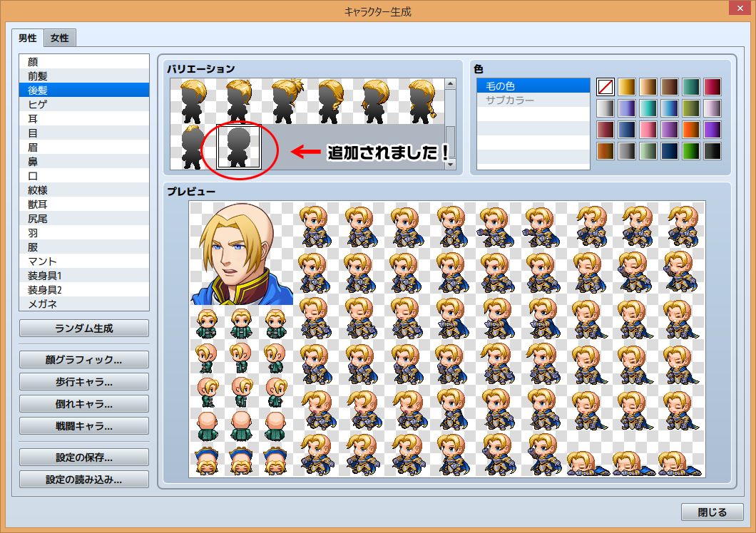Image resolution: width=756 pixels, height=533 pixels.
Task: Choose the teal green color swatch
Action: pyautogui.click(x=690, y=87)
